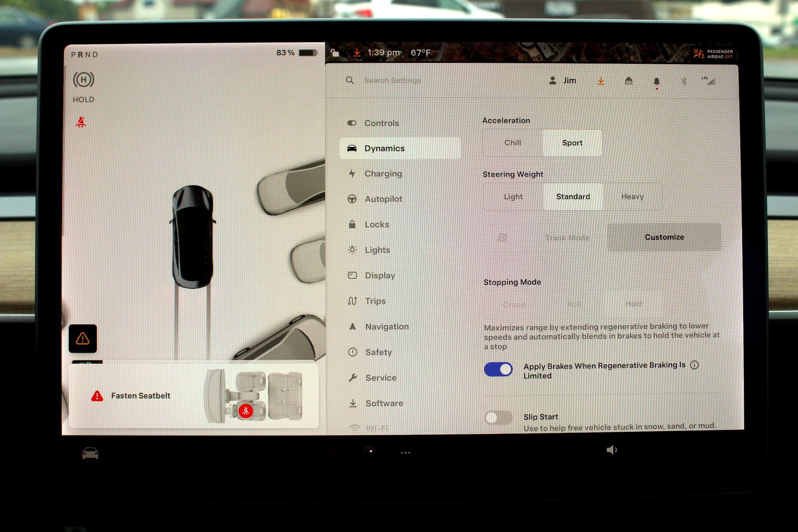Tap the software download arrow icon
This screenshot has width=798, height=532.
coord(601,81)
